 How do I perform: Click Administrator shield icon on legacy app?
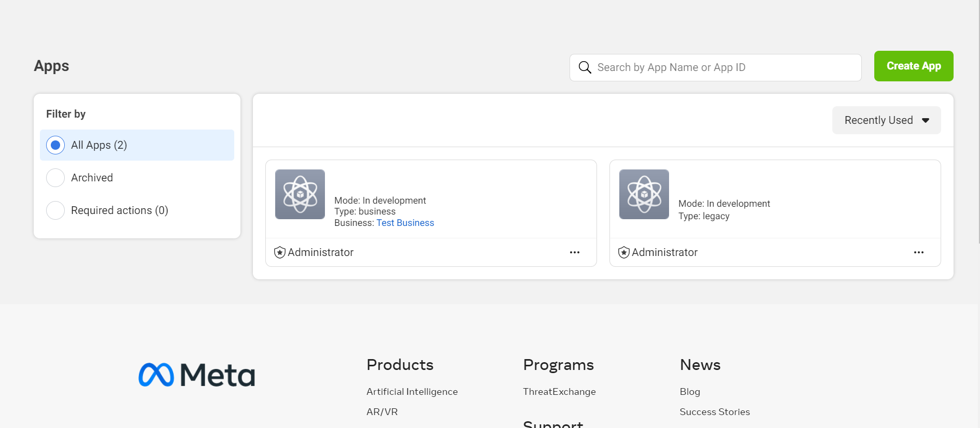pos(624,252)
